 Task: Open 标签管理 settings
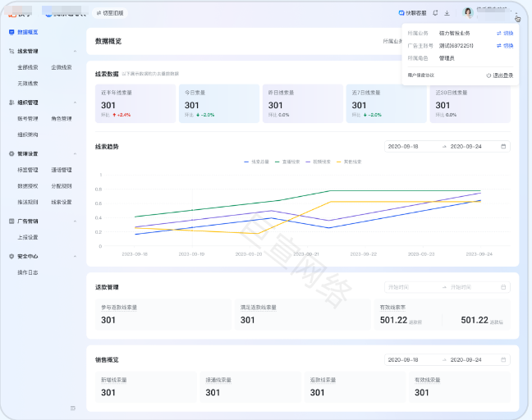pos(27,170)
